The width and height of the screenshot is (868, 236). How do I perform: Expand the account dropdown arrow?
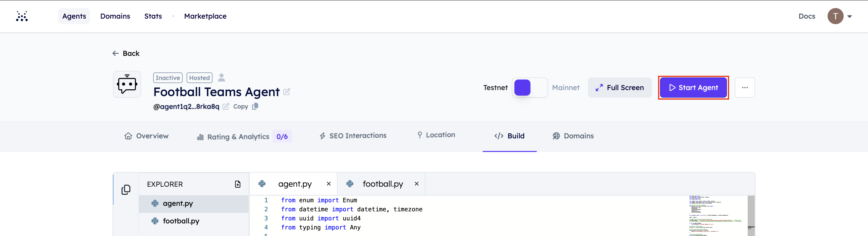coord(849,16)
